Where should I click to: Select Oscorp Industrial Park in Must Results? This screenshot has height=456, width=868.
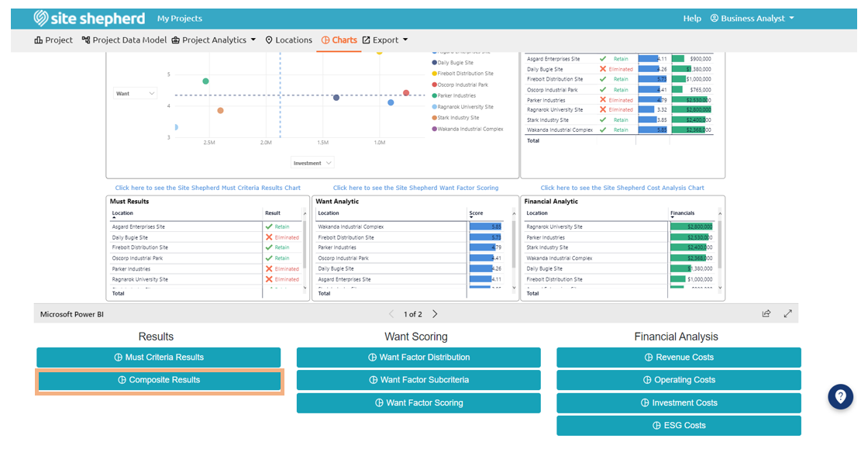pos(137,258)
